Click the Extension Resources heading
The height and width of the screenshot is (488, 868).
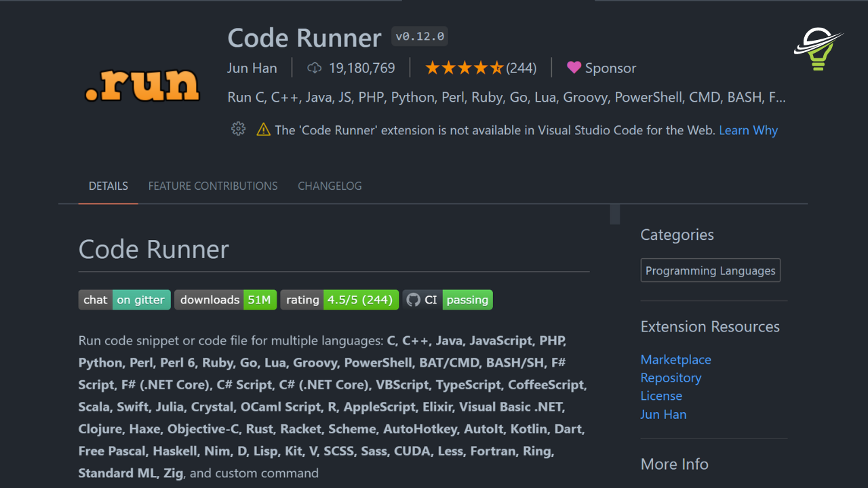(710, 327)
